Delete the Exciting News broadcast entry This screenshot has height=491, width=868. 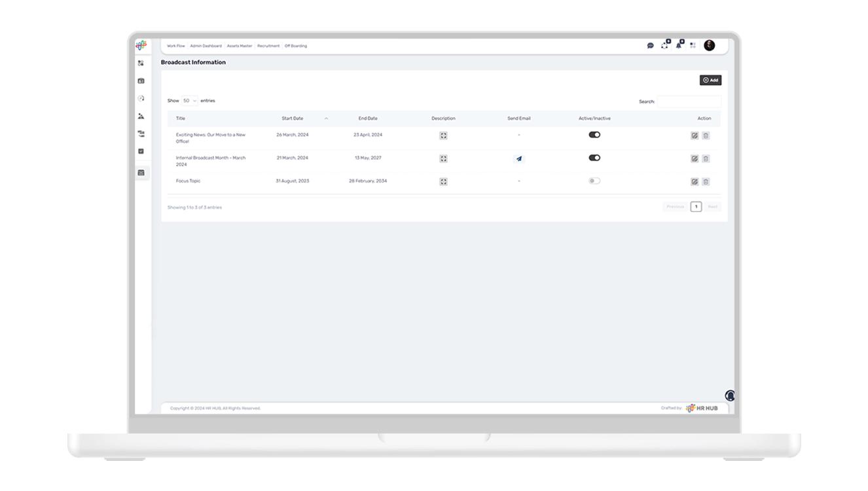coord(706,136)
